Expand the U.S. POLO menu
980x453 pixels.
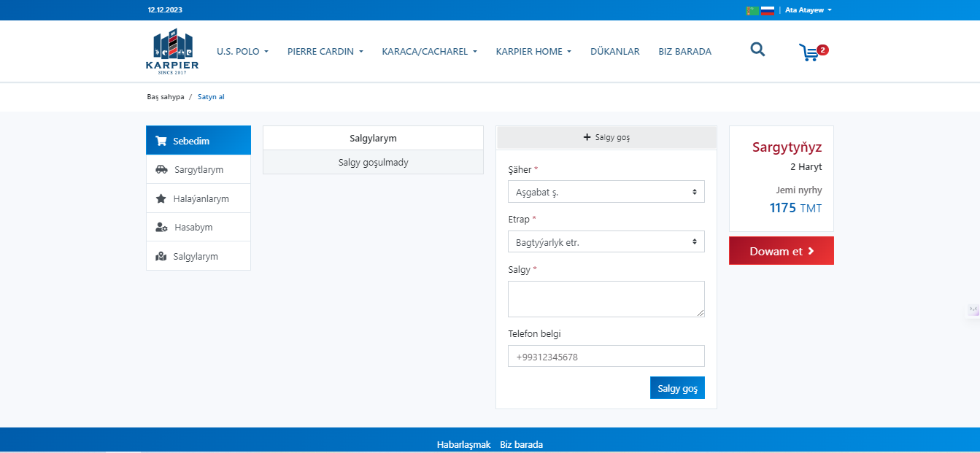[242, 52]
